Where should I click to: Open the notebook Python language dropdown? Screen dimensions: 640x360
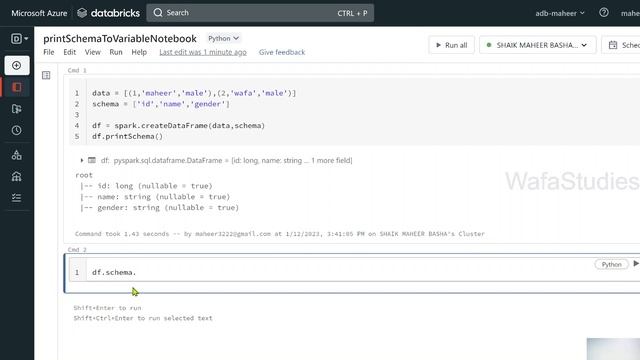(x=223, y=38)
